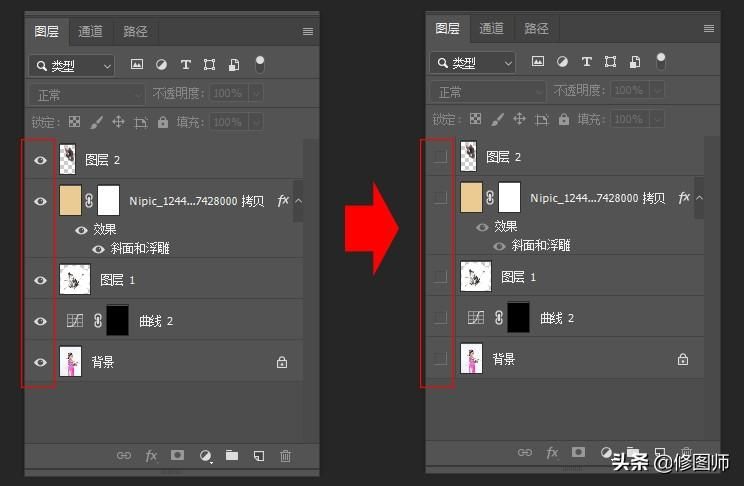Click 不透明度 100% field in left panel
The image size is (744, 486).
[x=229, y=93]
